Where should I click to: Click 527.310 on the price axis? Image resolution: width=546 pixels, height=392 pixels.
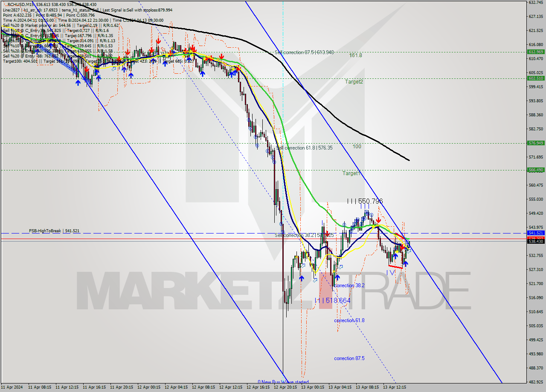click(536, 270)
